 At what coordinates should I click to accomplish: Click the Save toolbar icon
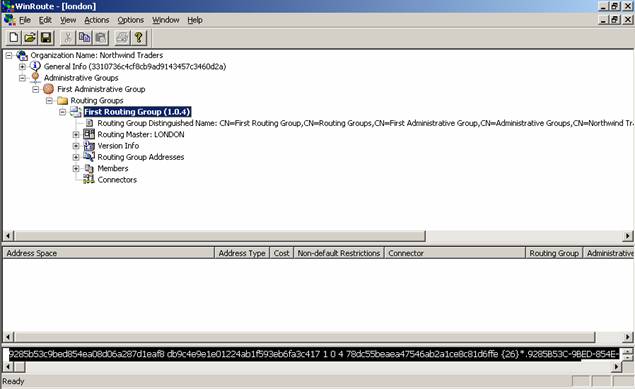pos(46,38)
